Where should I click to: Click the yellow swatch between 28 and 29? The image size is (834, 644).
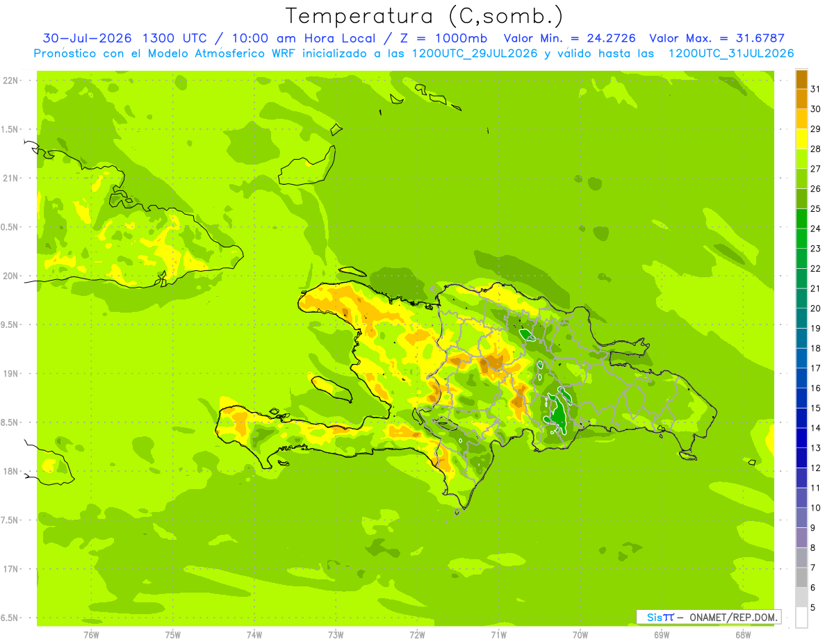[x=801, y=139]
